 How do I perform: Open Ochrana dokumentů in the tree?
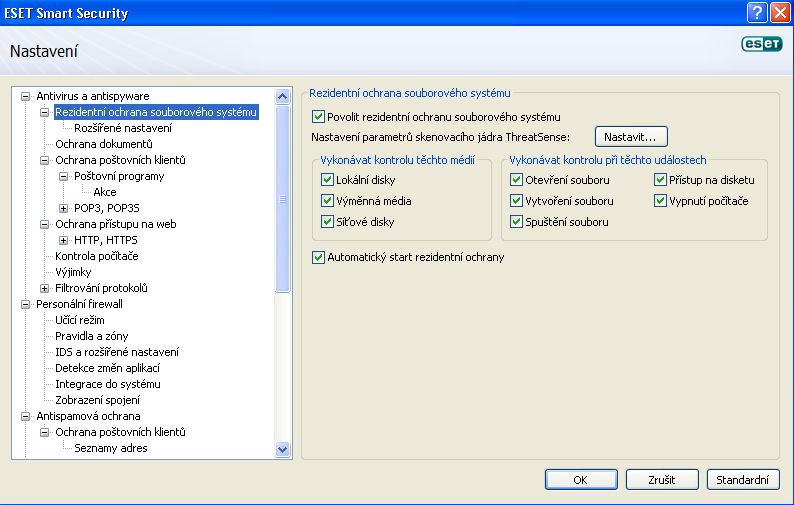click(x=104, y=144)
